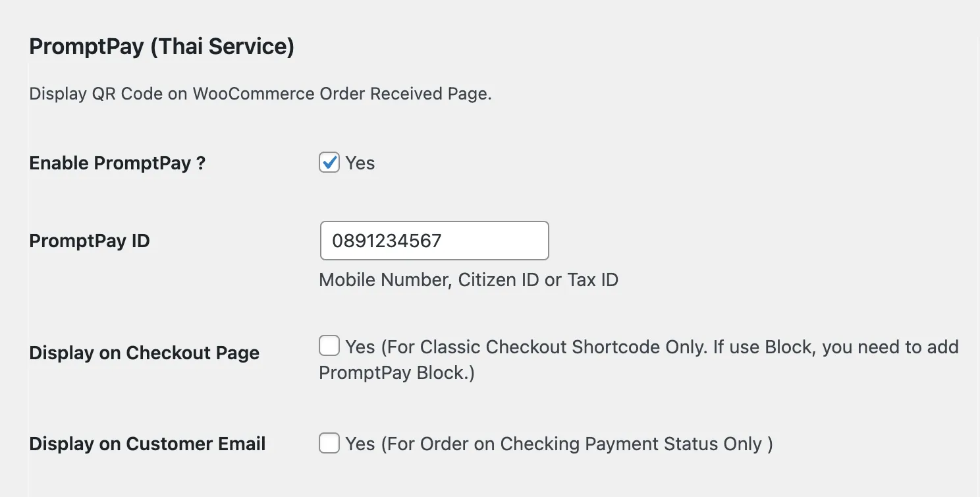
Task: Click the QR Code description text
Action: (x=259, y=94)
